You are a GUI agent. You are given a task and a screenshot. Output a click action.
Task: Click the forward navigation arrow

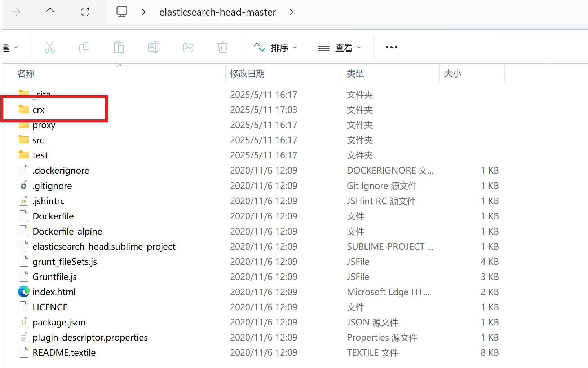pos(16,12)
